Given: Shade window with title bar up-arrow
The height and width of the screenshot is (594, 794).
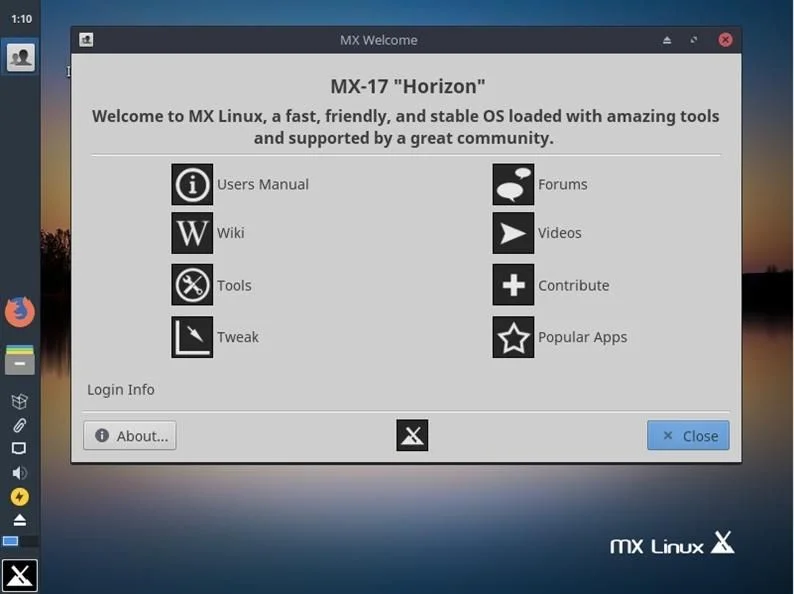Looking at the screenshot, I should [667, 40].
